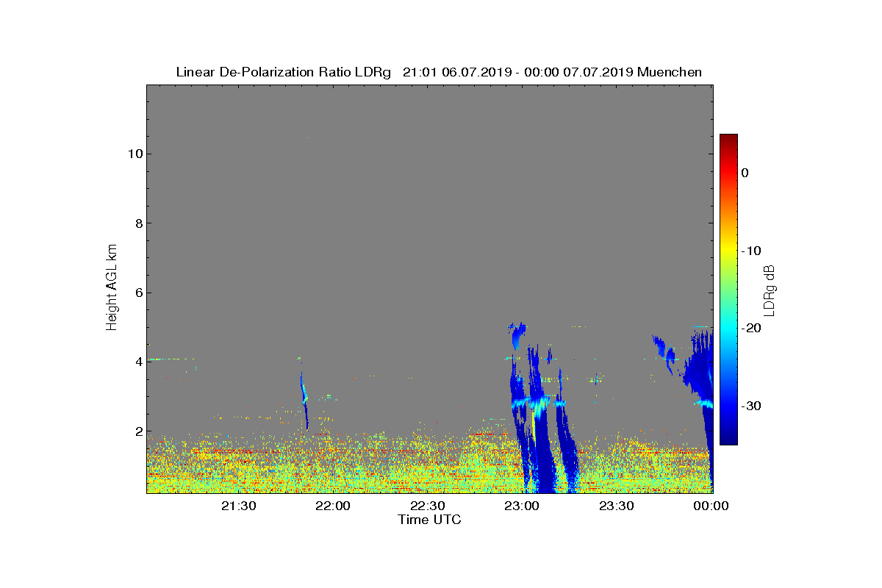Viewport: 882px width, 588px height.
Task: Click the colorbar value 0
Action: [x=745, y=173]
